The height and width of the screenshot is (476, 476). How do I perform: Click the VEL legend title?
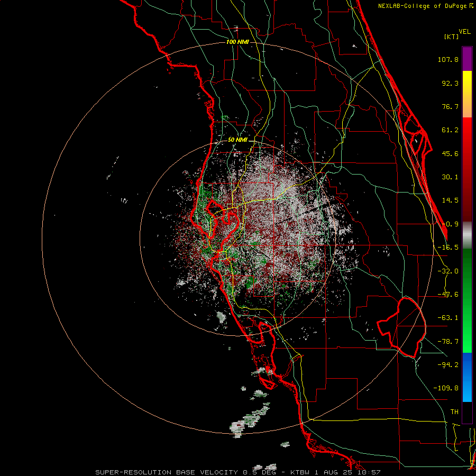[x=464, y=32]
